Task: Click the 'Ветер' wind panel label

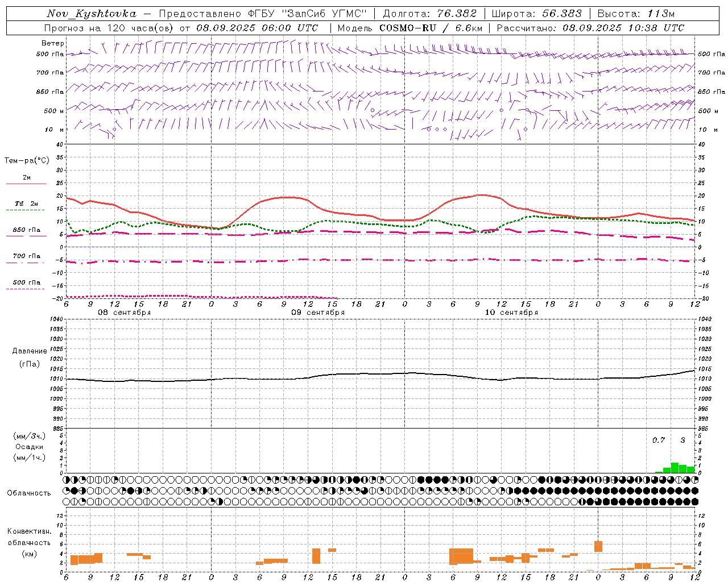Action: point(53,43)
